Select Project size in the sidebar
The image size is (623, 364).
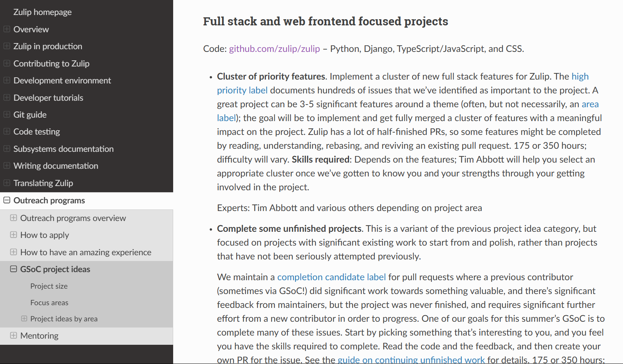pyautogui.click(x=49, y=286)
